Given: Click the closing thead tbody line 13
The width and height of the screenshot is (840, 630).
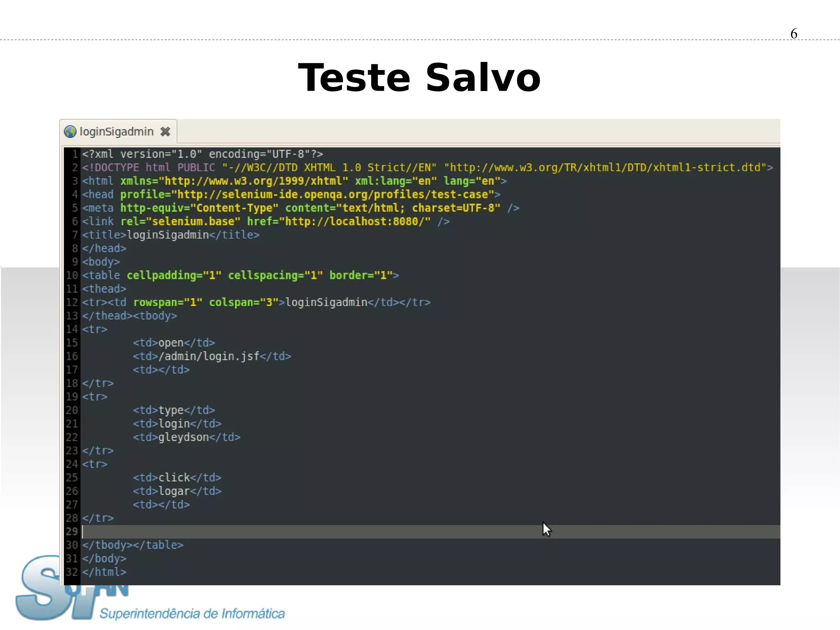Looking at the screenshot, I should click(x=130, y=316).
